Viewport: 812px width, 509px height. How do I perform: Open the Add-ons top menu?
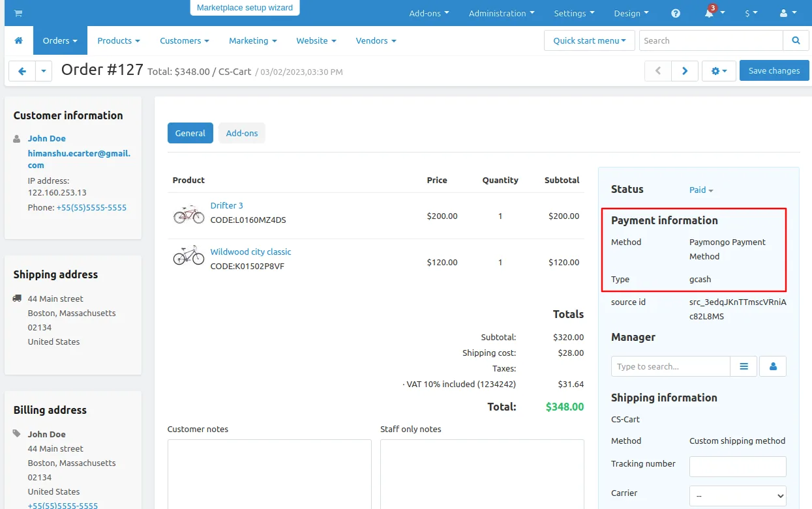(x=429, y=13)
